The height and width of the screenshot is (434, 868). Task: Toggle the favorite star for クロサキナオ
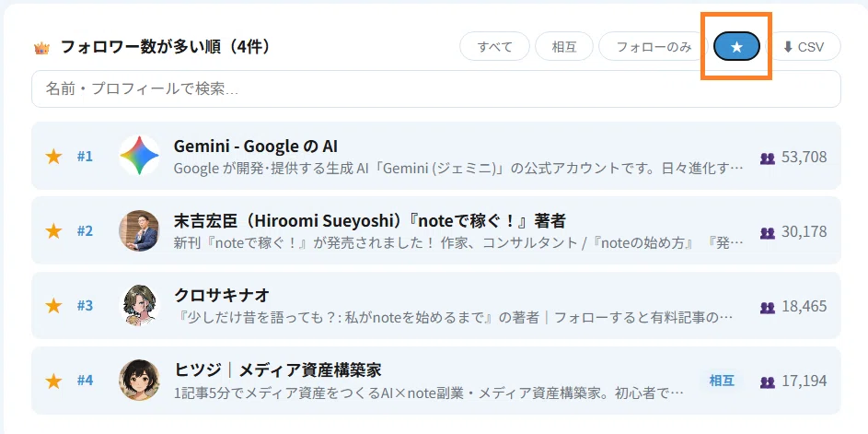(53, 306)
